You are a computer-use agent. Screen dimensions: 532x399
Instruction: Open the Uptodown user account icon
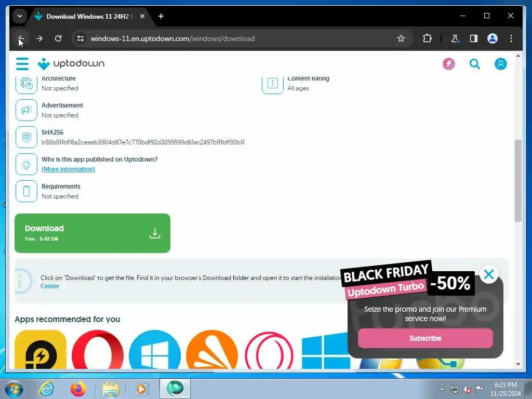click(x=500, y=64)
